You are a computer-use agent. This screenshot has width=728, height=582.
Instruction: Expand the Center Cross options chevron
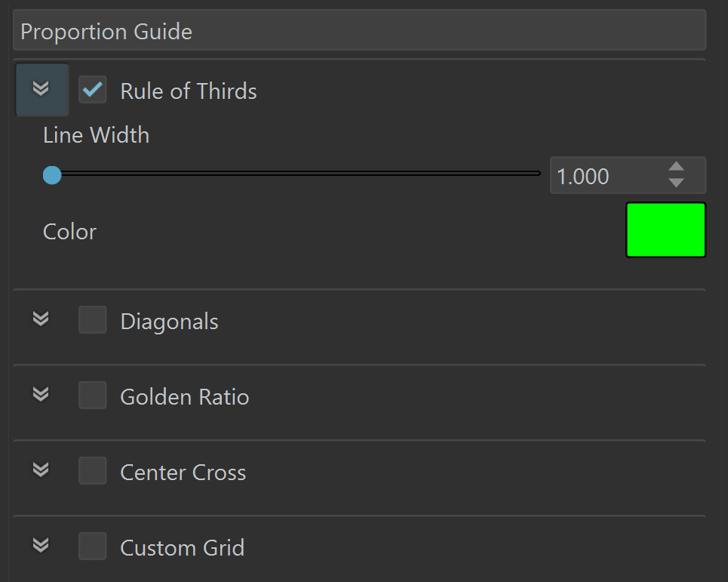[x=41, y=470]
